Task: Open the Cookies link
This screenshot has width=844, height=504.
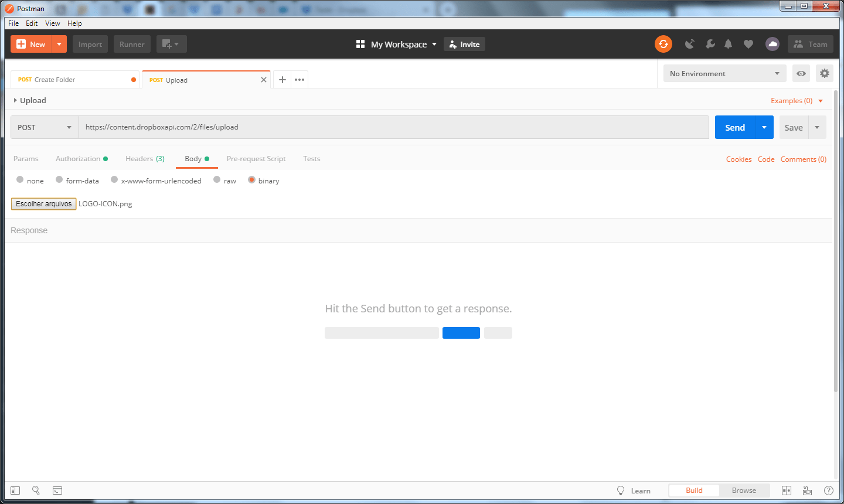Action: click(x=738, y=159)
